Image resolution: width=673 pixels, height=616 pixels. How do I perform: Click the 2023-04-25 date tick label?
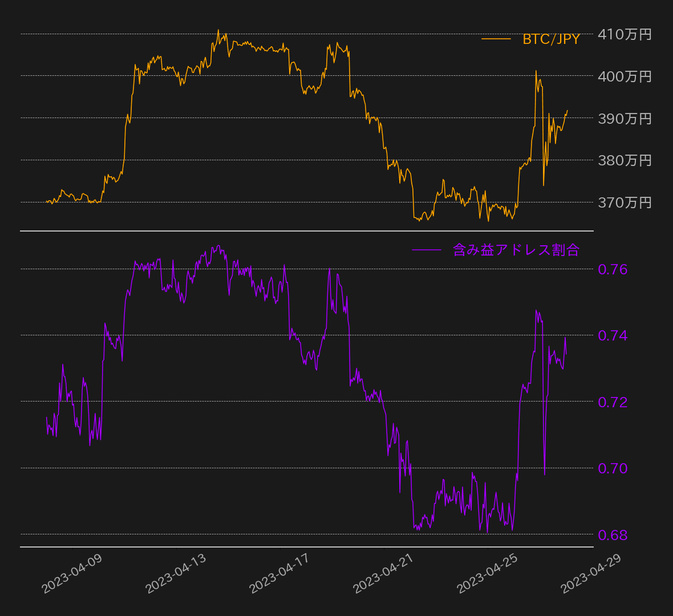(487, 574)
